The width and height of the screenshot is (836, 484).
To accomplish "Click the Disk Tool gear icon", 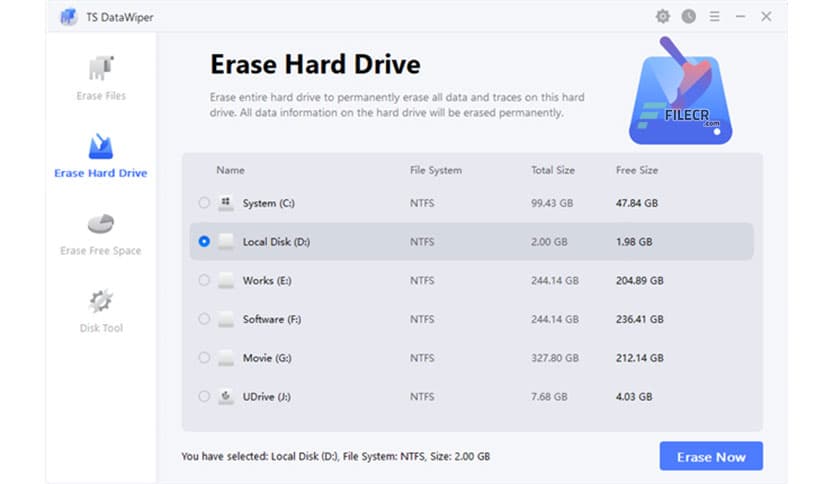I will coord(101,302).
